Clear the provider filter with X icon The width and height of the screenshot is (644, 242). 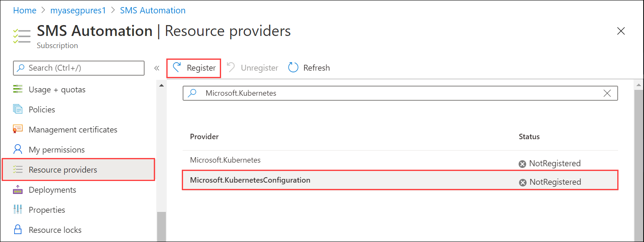pyautogui.click(x=607, y=94)
